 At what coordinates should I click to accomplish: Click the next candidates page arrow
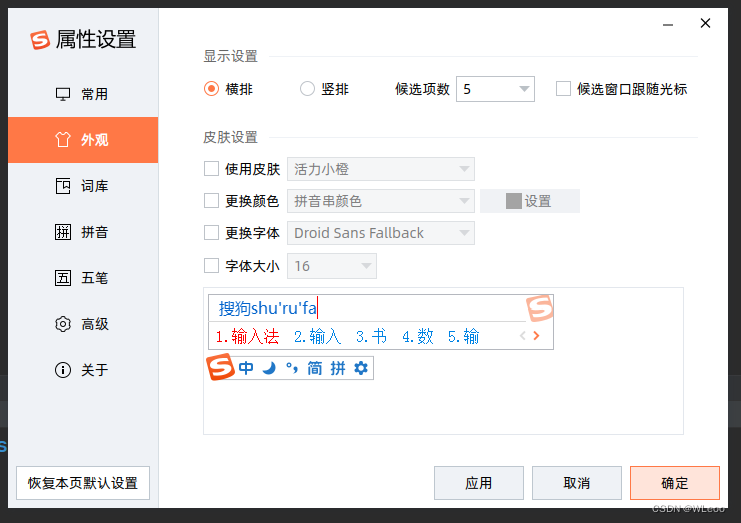click(536, 335)
